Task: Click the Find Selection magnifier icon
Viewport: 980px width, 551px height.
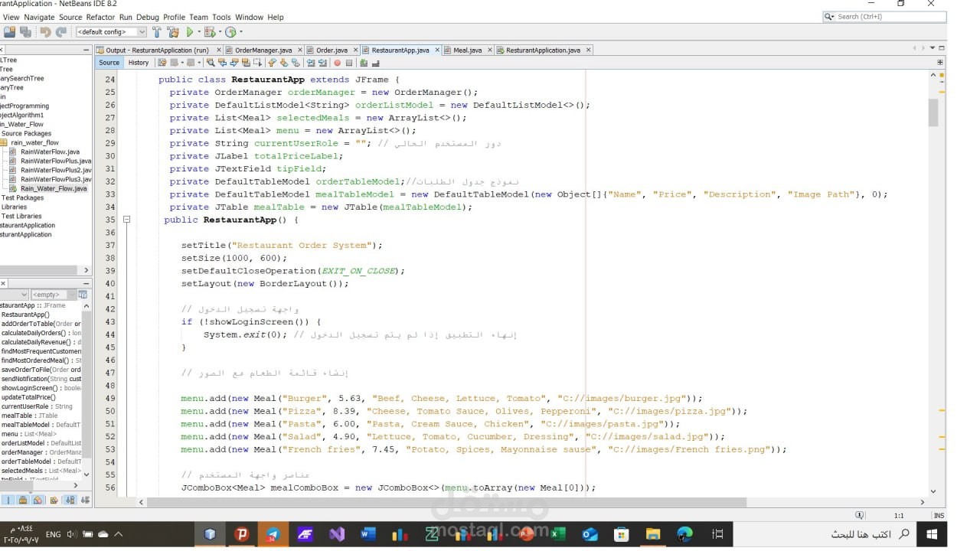Action: pos(212,63)
